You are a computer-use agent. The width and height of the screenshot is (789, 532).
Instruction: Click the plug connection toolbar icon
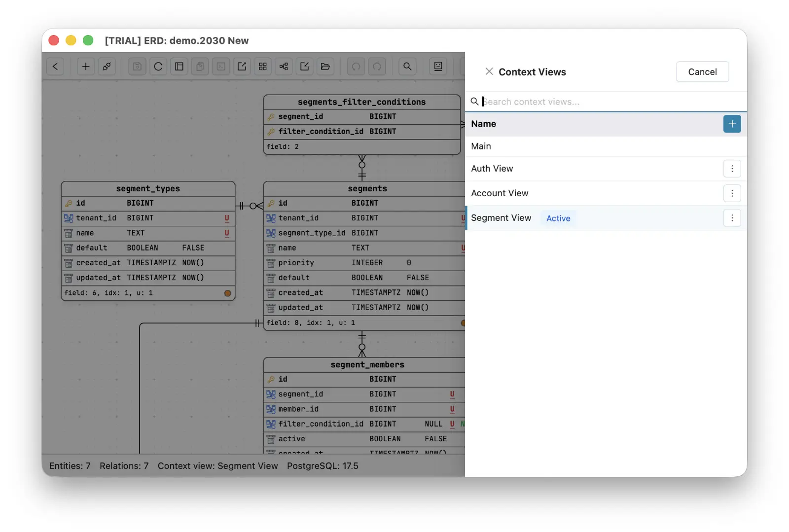pos(107,67)
